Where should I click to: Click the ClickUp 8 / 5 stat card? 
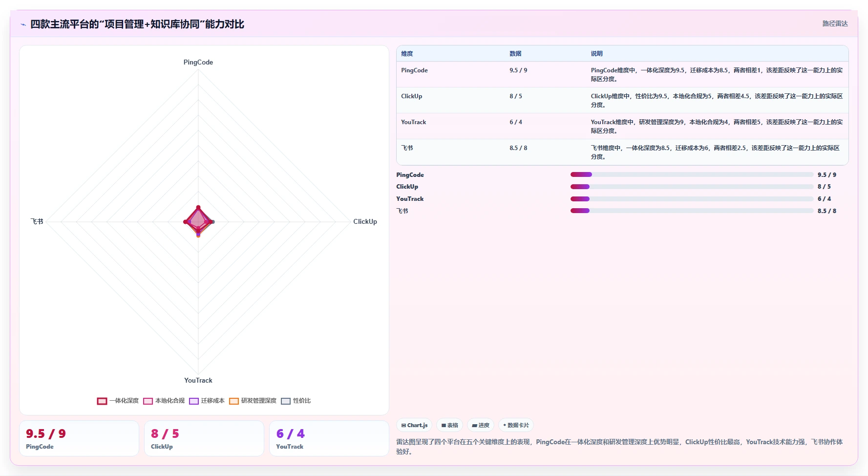click(x=204, y=438)
